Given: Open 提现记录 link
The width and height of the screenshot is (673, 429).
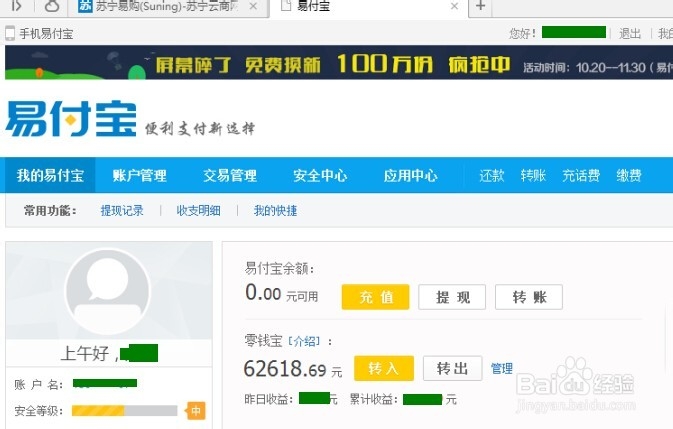Looking at the screenshot, I should [x=122, y=210].
